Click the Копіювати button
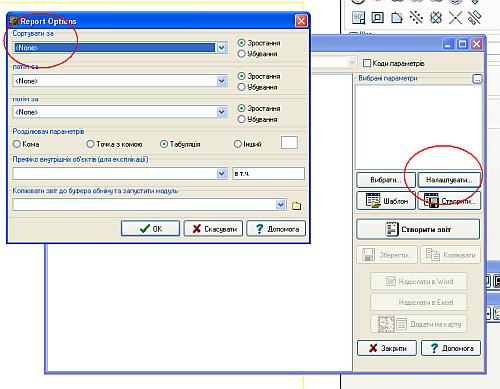The width and height of the screenshot is (500, 389). click(x=450, y=255)
